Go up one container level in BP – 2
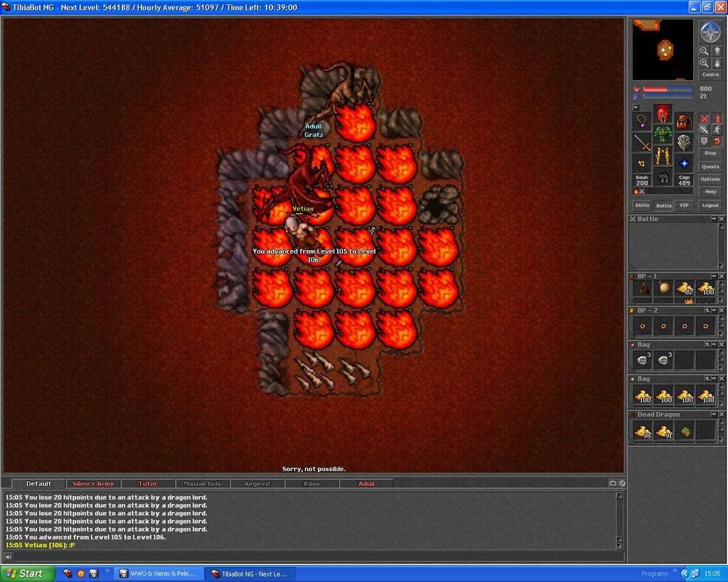This screenshot has height=582, width=728. click(x=707, y=310)
